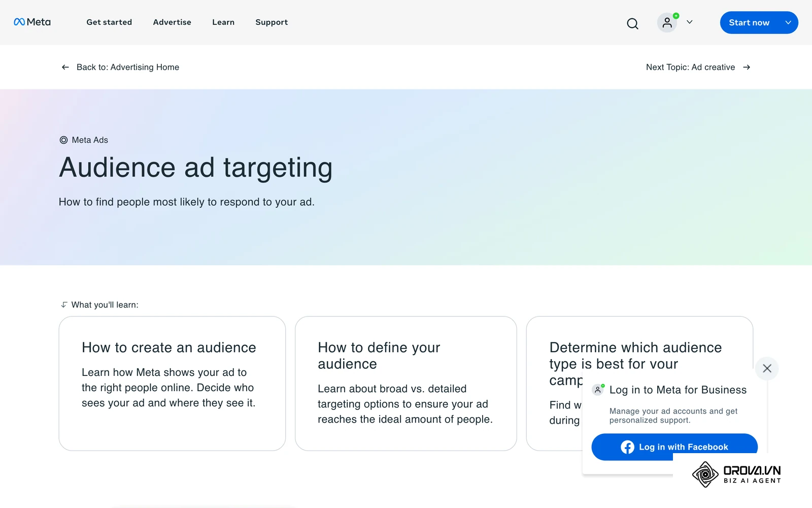The width and height of the screenshot is (812, 508).
Task: Click the subtitle about responding to your ad
Action: click(x=187, y=202)
